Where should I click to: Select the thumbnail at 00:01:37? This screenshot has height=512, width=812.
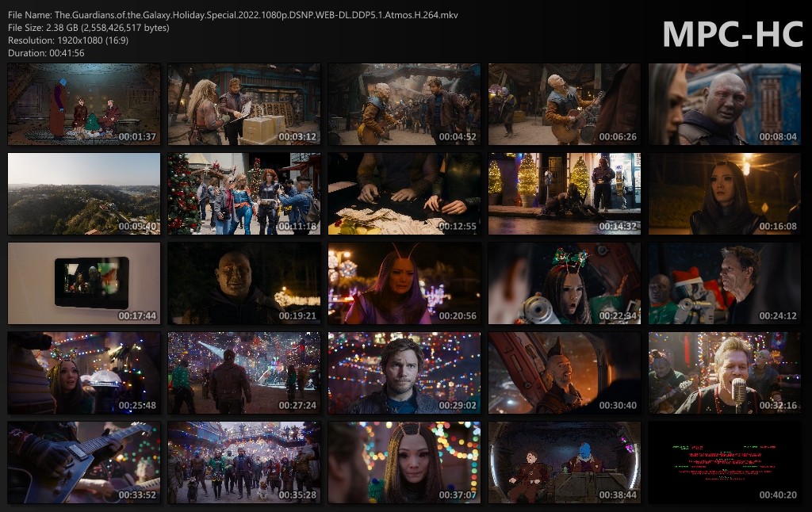(x=84, y=104)
